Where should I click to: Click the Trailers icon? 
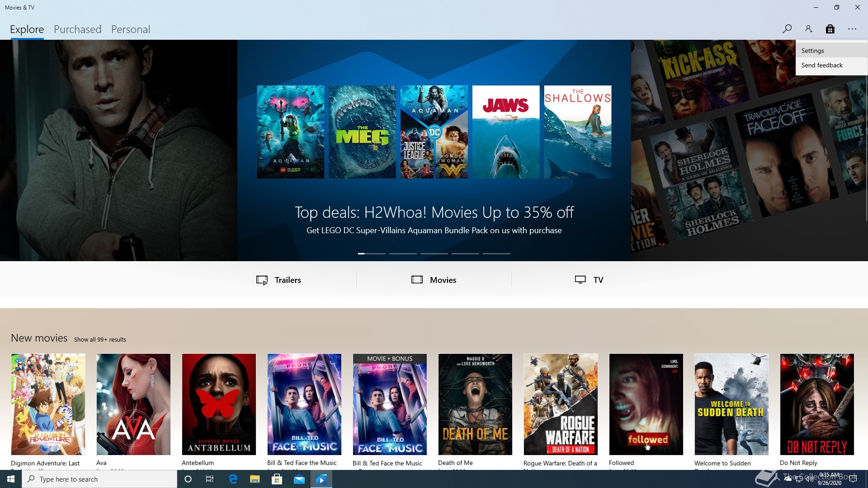coord(262,280)
